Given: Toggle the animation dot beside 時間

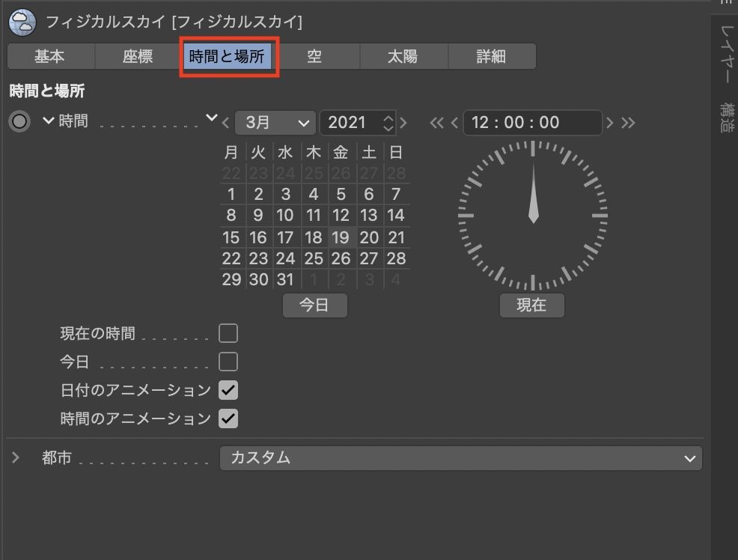Looking at the screenshot, I should click(19, 121).
